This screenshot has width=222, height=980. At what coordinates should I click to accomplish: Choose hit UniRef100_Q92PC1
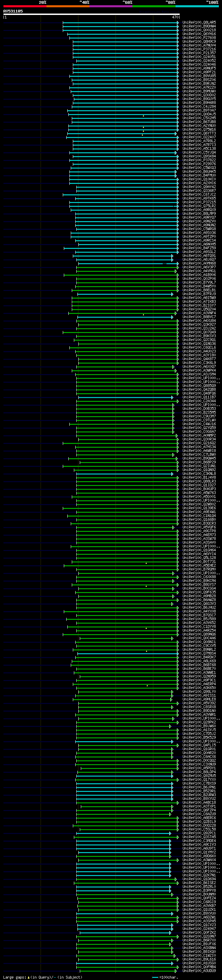(199, 833)
